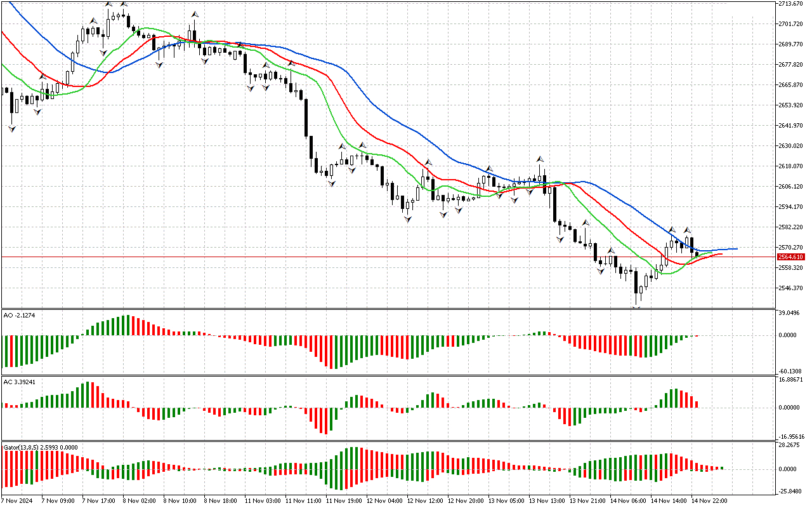Click the 12 Nov 04:00 time label

click(x=384, y=501)
